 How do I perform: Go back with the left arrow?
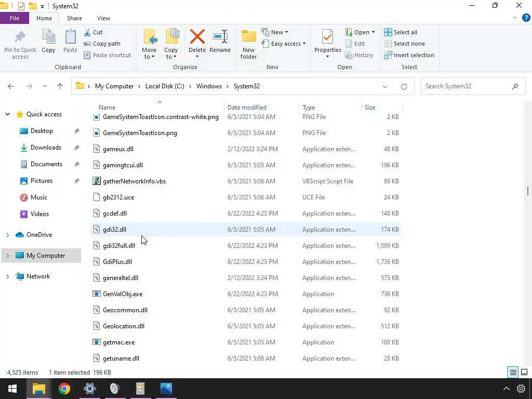click(x=11, y=86)
